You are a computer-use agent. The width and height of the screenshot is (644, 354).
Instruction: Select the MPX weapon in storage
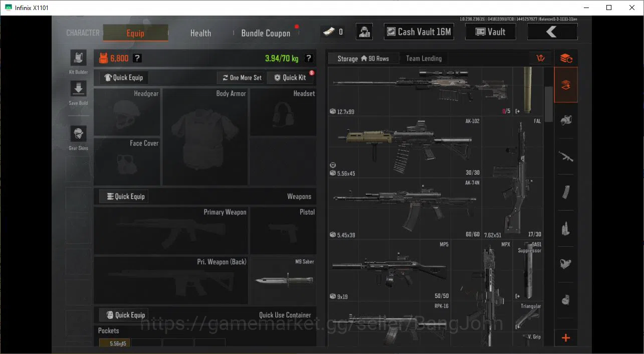482,293
